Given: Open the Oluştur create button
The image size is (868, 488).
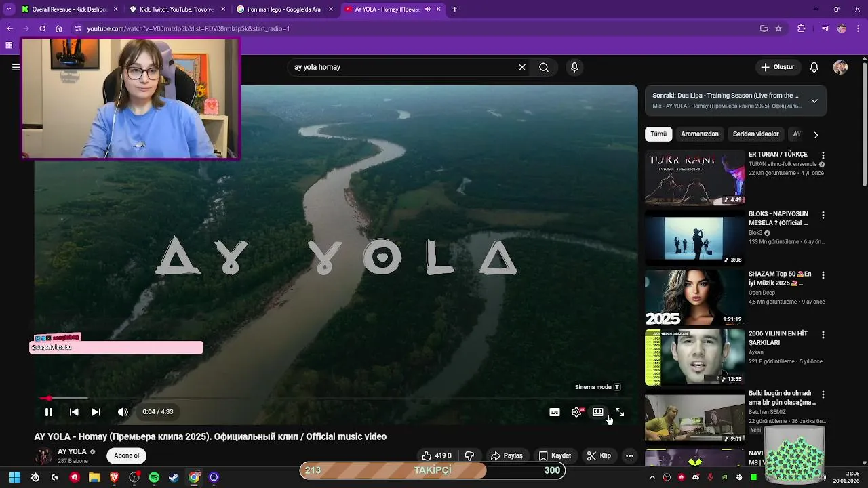Looking at the screenshot, I should pos(778,67).
